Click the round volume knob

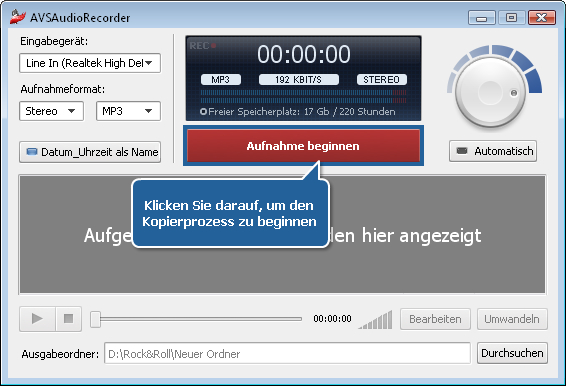pos(491,92)
